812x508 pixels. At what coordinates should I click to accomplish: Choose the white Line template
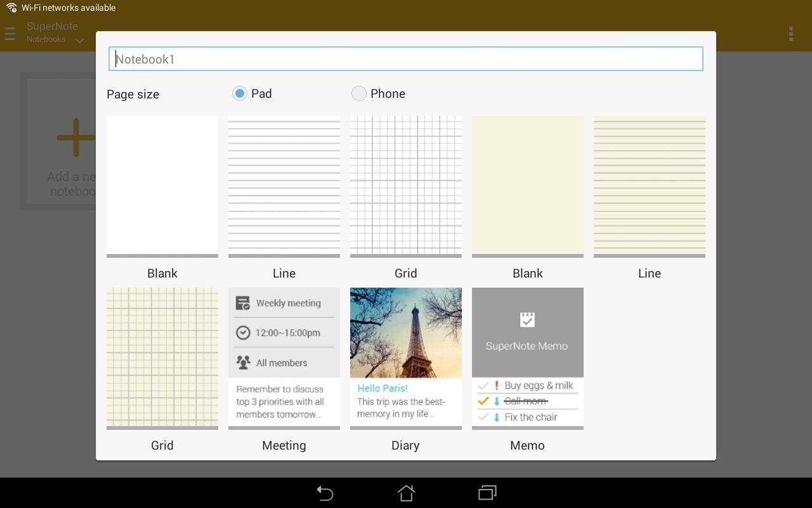(284, 186)
